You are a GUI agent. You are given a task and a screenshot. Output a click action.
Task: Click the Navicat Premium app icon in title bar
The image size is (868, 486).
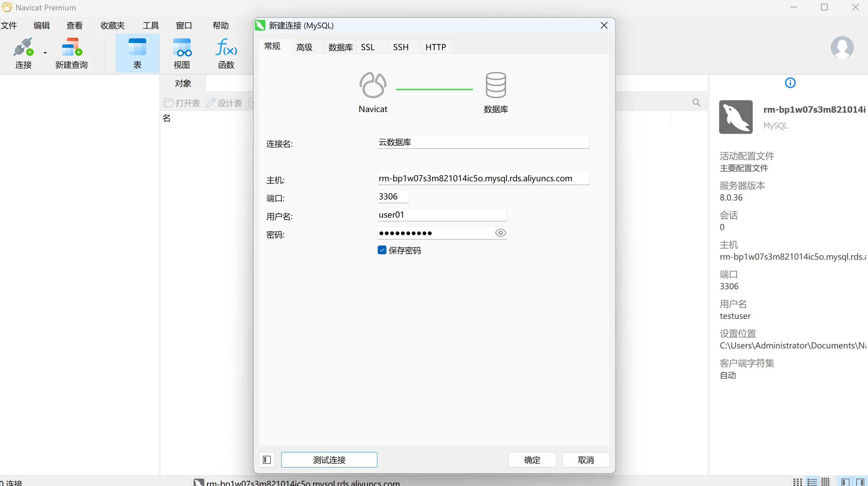[7, 7]
